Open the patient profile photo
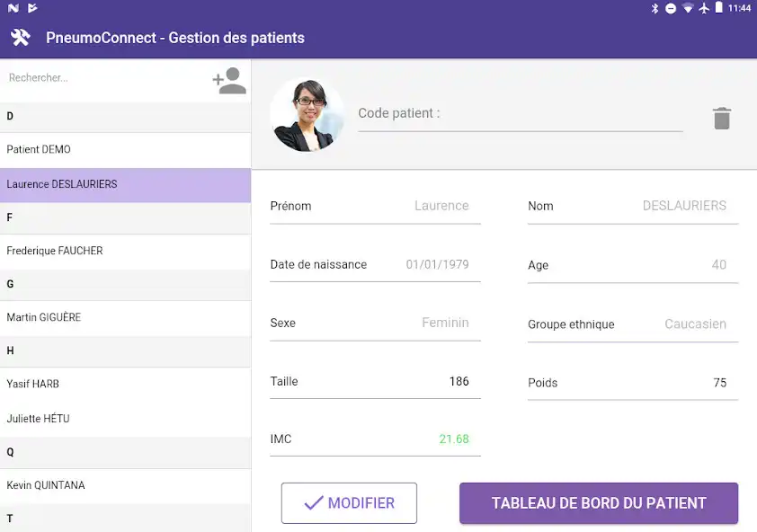757x532 pixels. 307,114
